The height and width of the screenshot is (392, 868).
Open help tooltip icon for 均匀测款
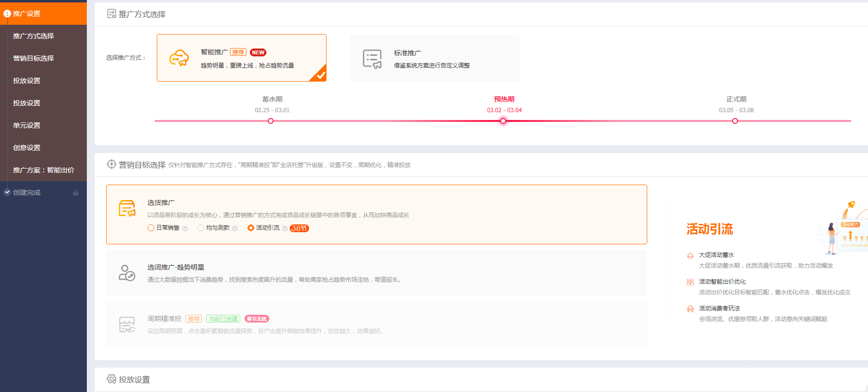[235, 228]
